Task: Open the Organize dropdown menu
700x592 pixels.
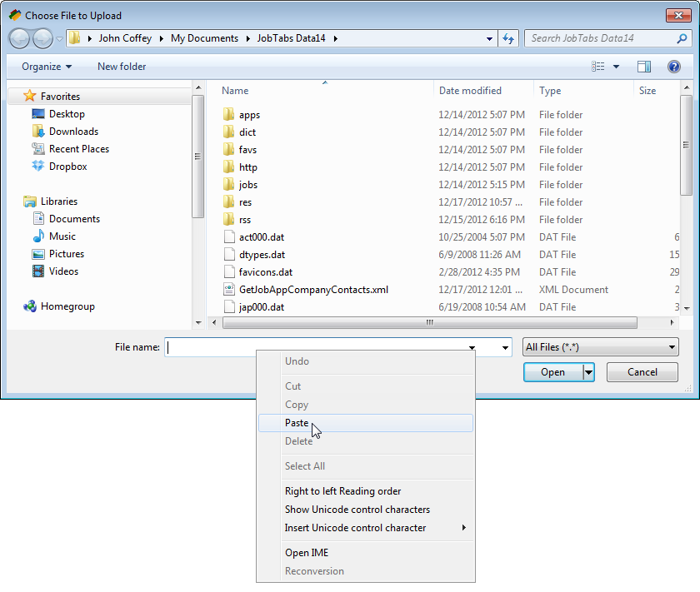Action: [x=47, y=67]
